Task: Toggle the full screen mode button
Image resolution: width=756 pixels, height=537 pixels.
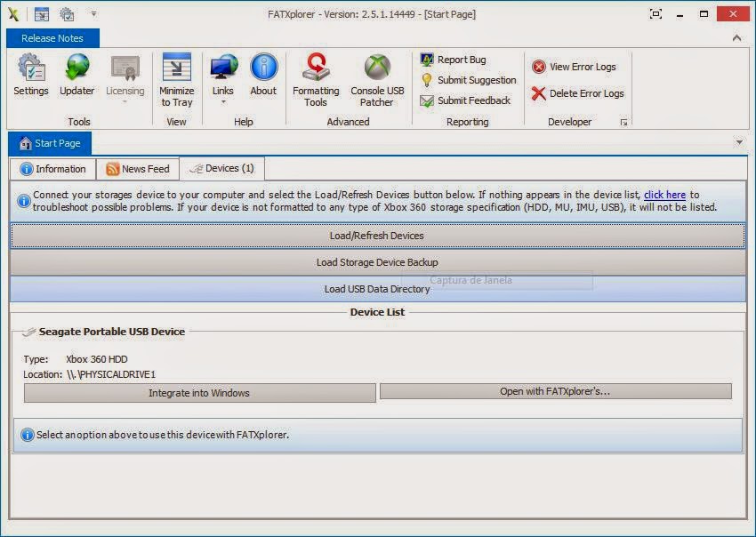Action: [655, 14]
